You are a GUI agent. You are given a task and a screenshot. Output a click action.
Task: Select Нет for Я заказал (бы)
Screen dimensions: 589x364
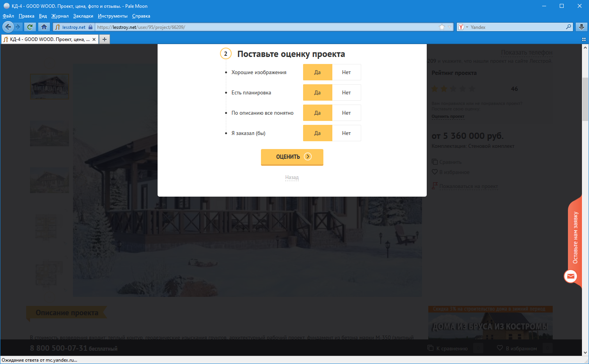(346, 133)
